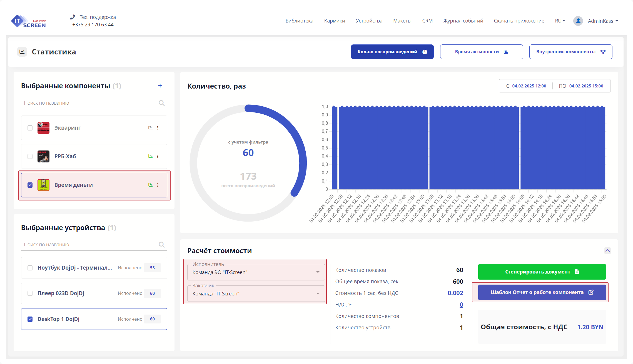
Task: Collapse the Расчёт стоимости section
Action: 608,251
